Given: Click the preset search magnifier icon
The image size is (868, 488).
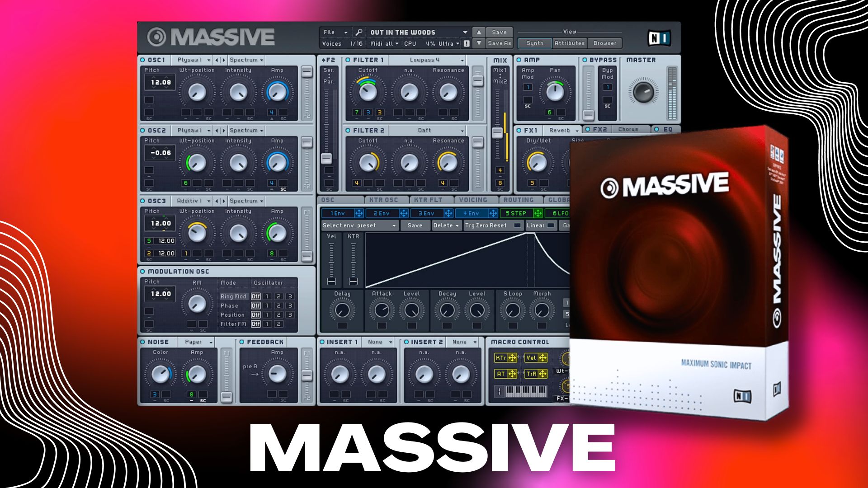Looking at the screenshot, I should coord(359,32).
